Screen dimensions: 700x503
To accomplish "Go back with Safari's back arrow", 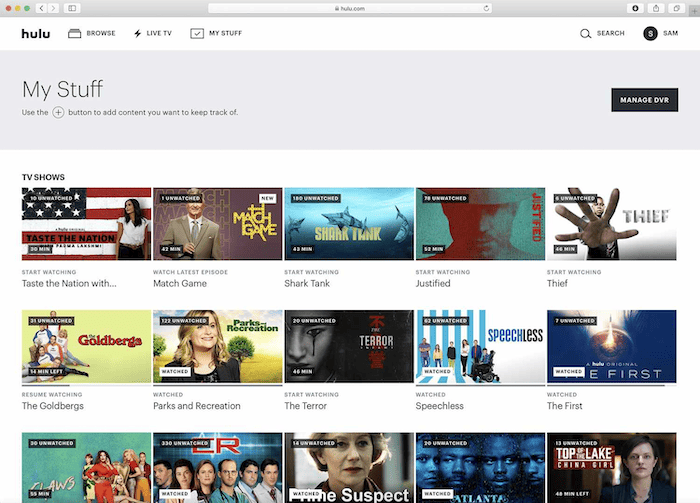I will pyautogui.click(x=42, y=8).
